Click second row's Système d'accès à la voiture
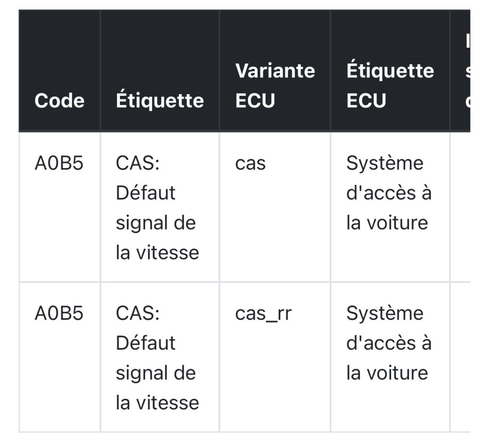 coord(389,343)
